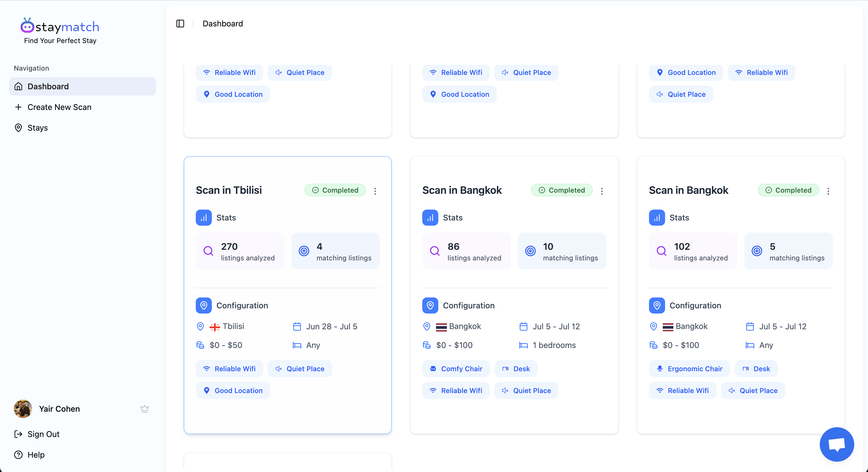Viewport: 868px width, 472px height.
Task: Click the staymatch logo
Action: (60, 26)
